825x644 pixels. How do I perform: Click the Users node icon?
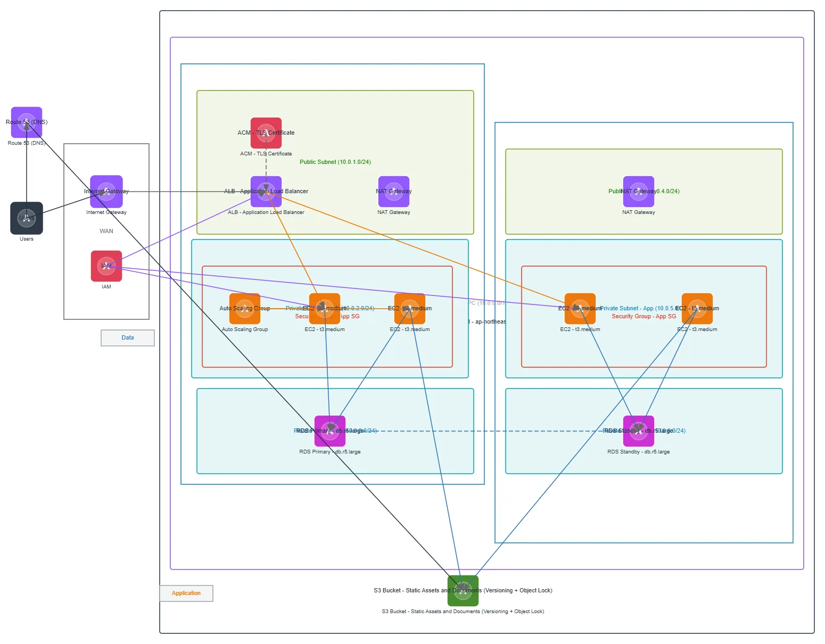[27, 218]
